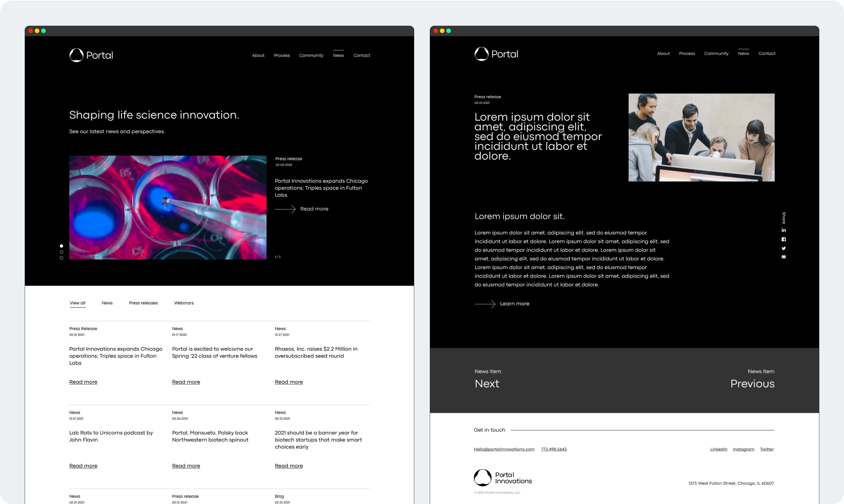Click the Portal logo in left window header
The width and height of the screenshot is (844, 504).
tap(91, 55)
